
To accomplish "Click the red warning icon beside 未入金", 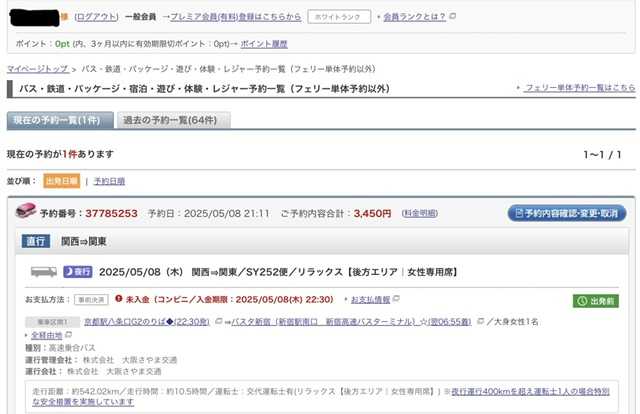I will (x=119, y=298).
